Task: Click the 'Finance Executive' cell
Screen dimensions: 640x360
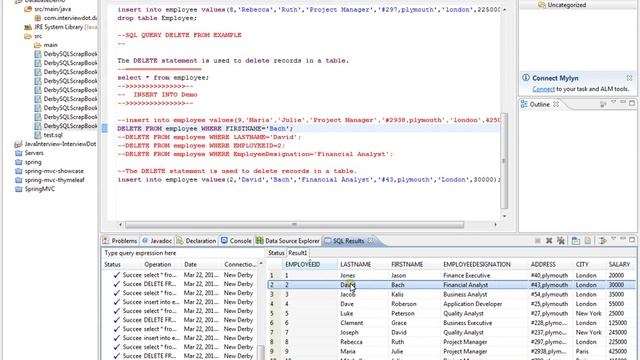Action: [x=484, y=276]
